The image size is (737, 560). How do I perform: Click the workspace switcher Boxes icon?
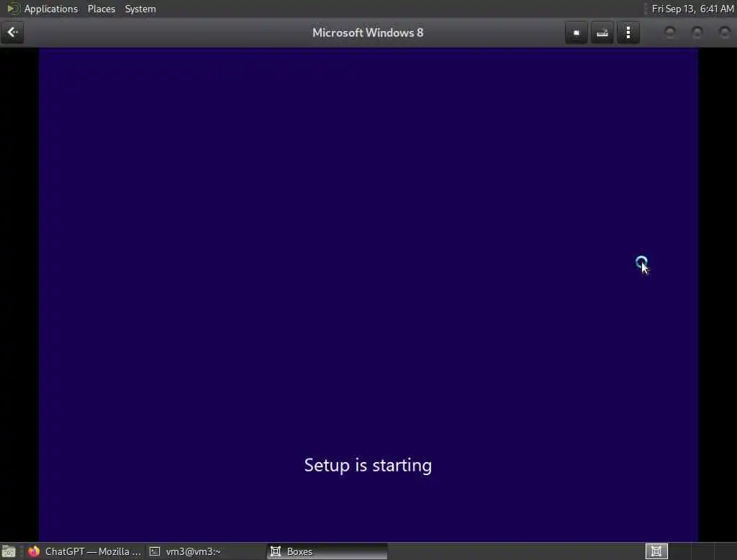(656, 551)
